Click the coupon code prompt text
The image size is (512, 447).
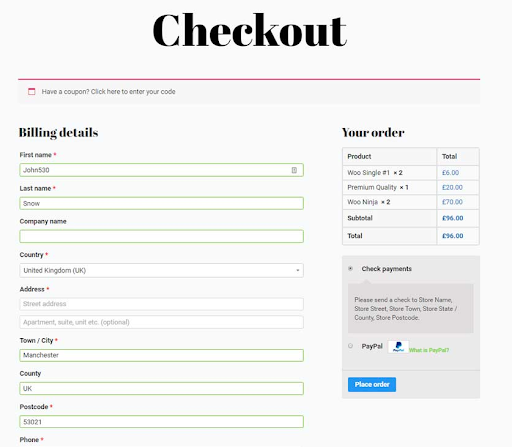(x=108, y=91)
